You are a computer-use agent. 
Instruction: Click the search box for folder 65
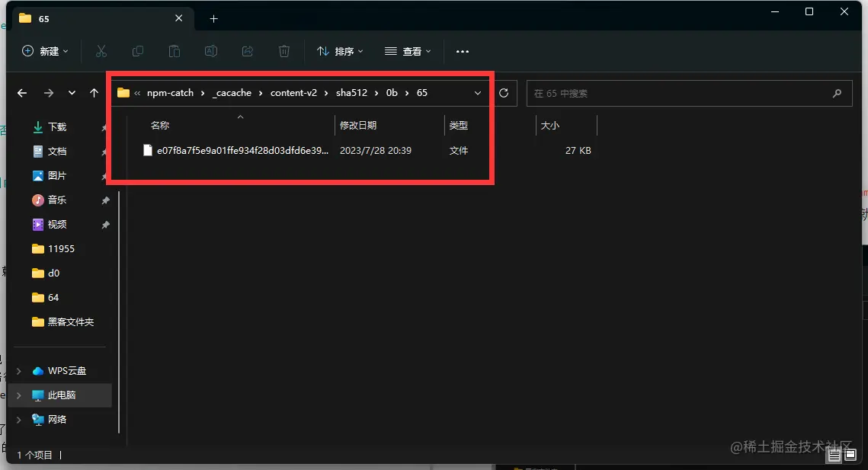(678, 93)
